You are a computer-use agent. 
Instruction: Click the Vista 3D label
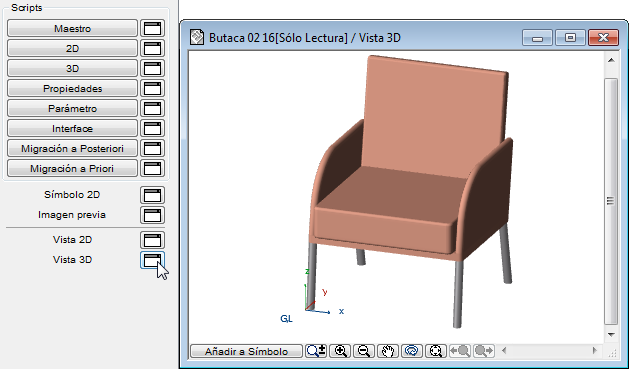[73, 260]
